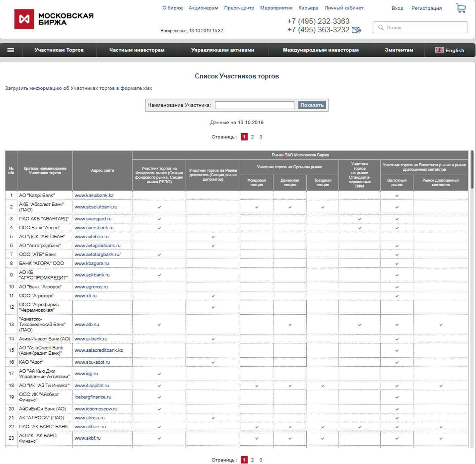Screen dimensions: 476x464
Task: Go to page 3 in bottom pagination
Action: click(x=261, y=460)
